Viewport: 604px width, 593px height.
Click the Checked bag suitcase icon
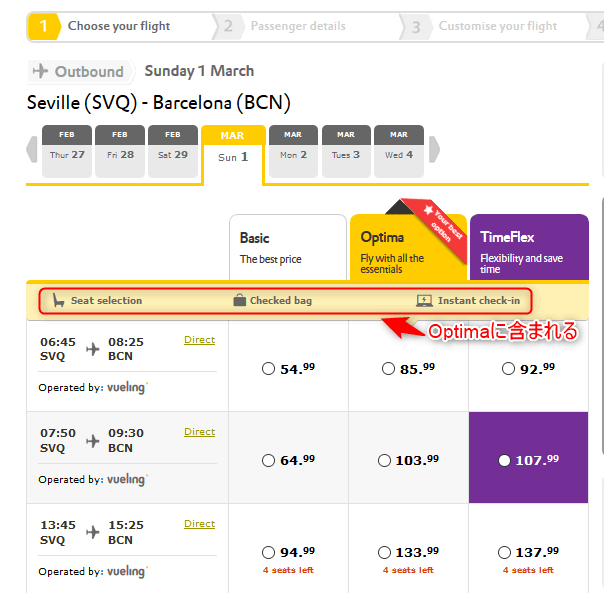(239, 300)
